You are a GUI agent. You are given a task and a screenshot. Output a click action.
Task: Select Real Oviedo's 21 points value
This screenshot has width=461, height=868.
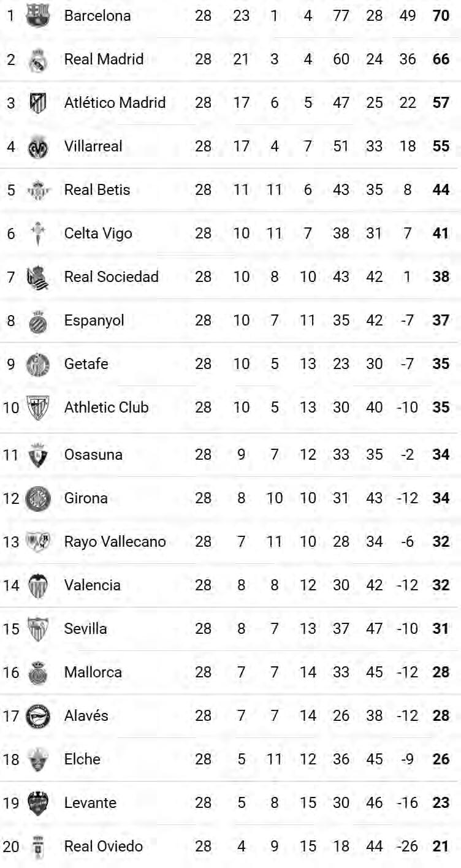click(x=441, y=847)
